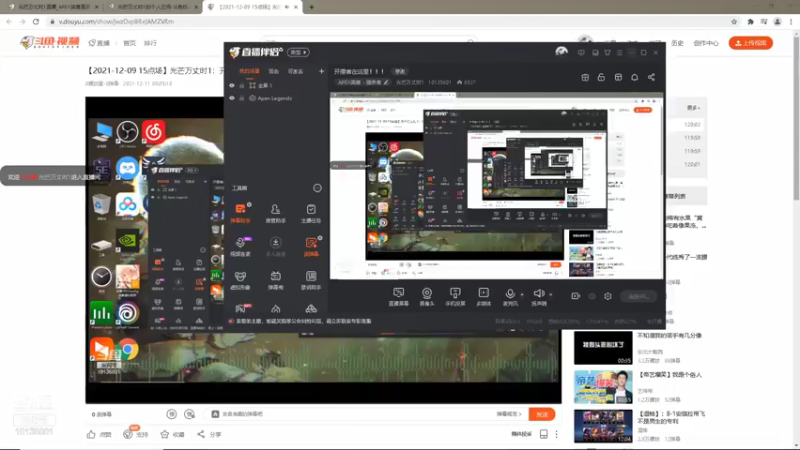The height and width of the screenshot is (450, 800).
Task: Edit the stream category pencil icon
Action: (386, 82)
